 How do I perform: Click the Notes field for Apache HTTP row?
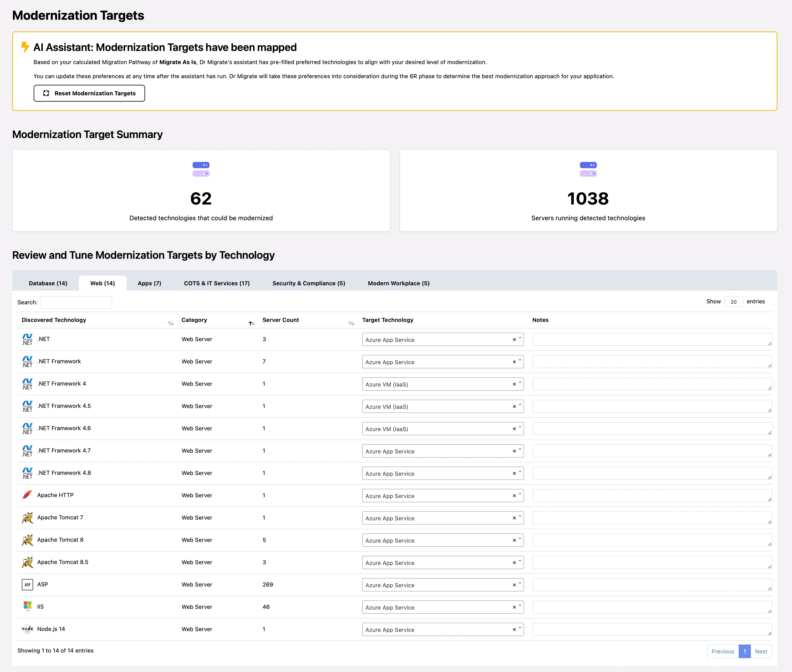tap(652, 496)
